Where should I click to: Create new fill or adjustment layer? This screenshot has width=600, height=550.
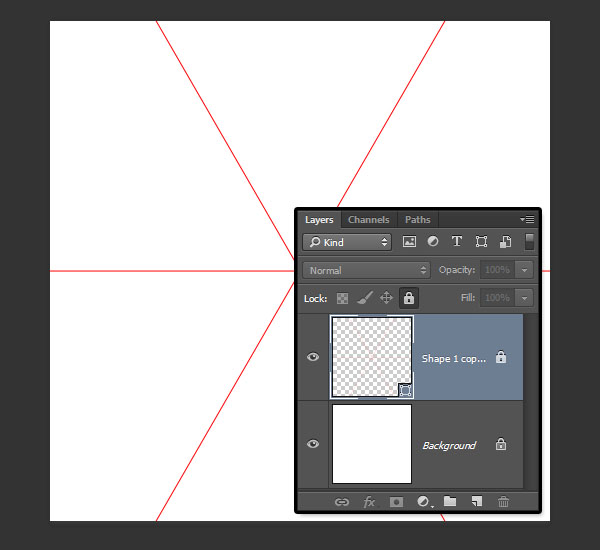click(x=423, y=502)
